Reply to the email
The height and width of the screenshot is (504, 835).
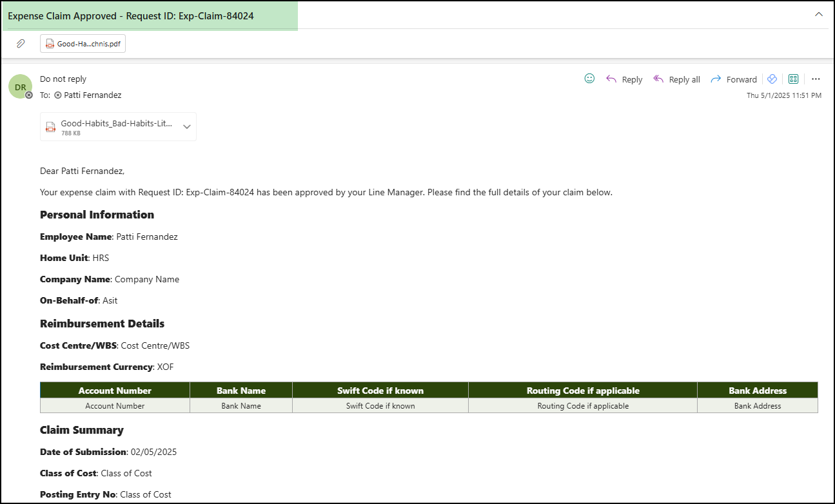pos(624,79)
